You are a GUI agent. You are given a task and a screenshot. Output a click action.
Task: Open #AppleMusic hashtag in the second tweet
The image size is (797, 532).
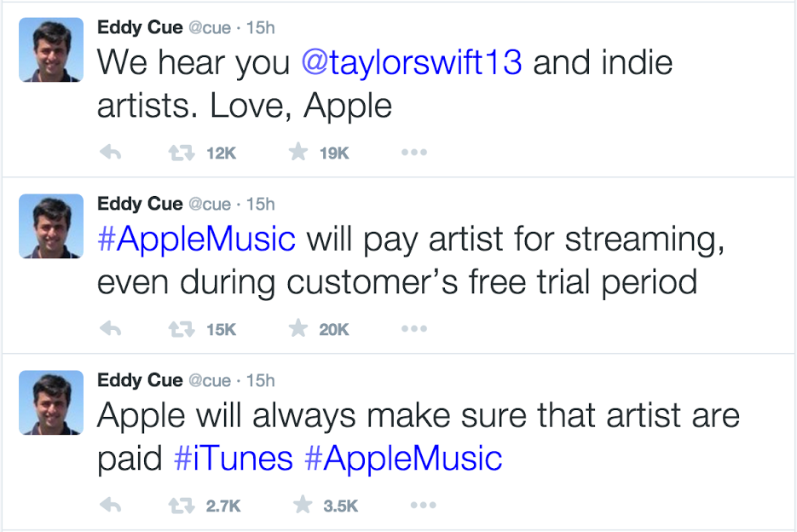pos(196,240)
